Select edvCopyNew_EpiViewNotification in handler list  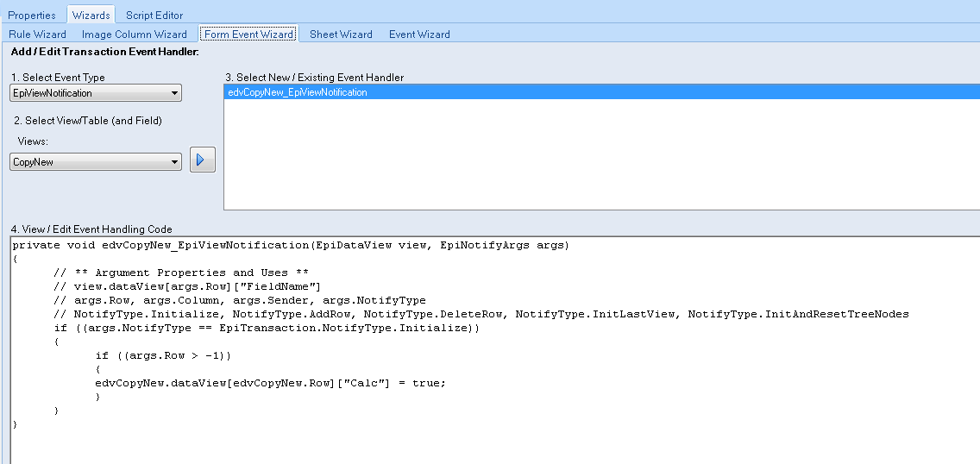tap(602, 92)
